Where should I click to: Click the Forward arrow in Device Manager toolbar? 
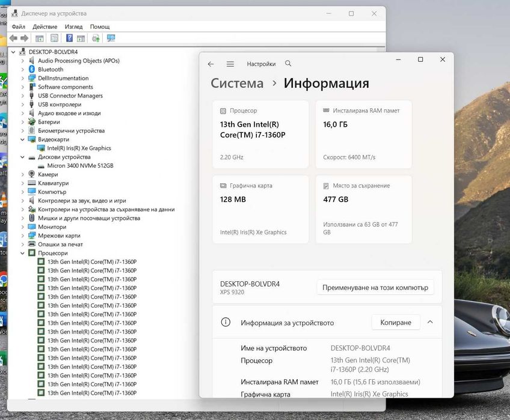click(25, 38)
